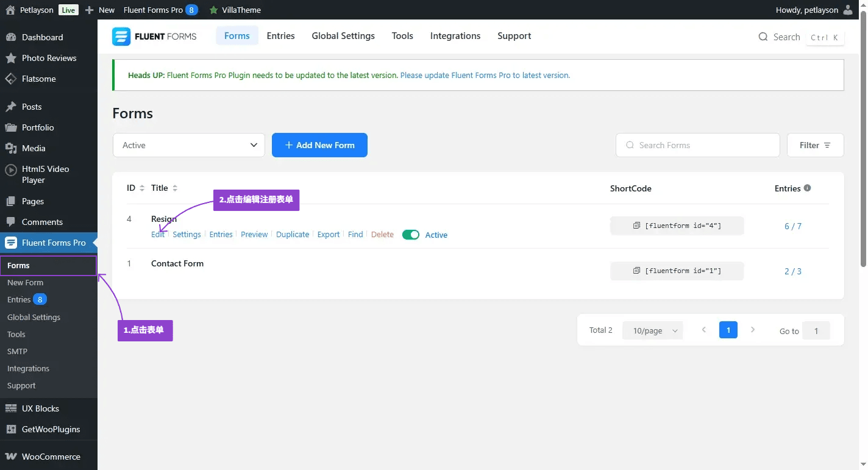Click the Add New Form button
868x470 pixels.
pyautogui.click(x=319, y=145)
